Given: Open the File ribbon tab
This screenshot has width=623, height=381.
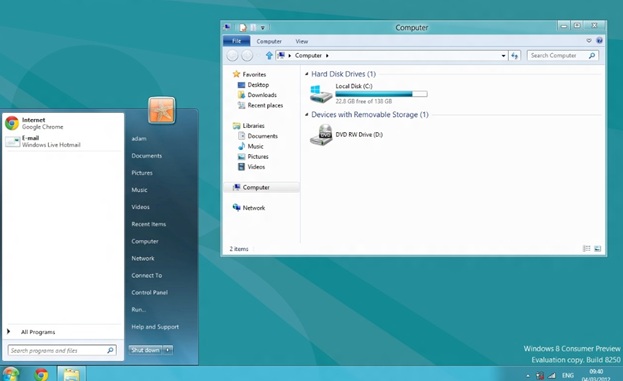Looking at the screenshot, I should [236, 41].
